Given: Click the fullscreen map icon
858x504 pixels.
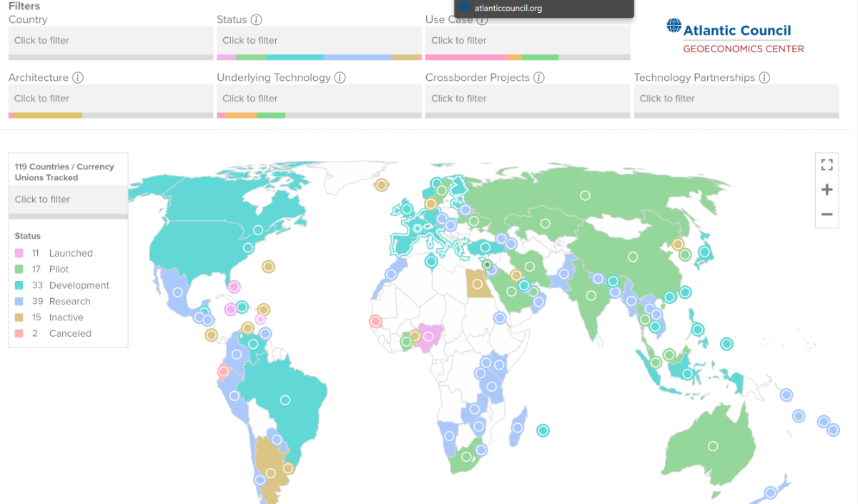Looking at the screenshot, I should (x=827, y=165).
